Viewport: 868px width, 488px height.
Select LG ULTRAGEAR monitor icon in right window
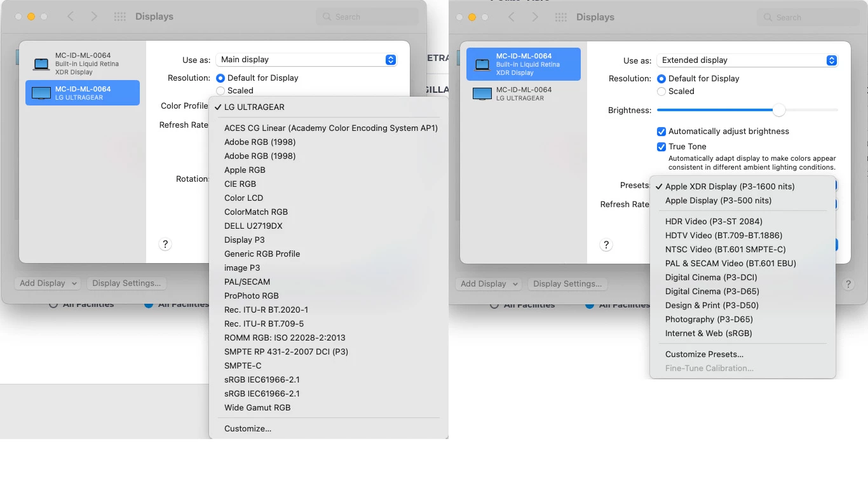(482, 93)
